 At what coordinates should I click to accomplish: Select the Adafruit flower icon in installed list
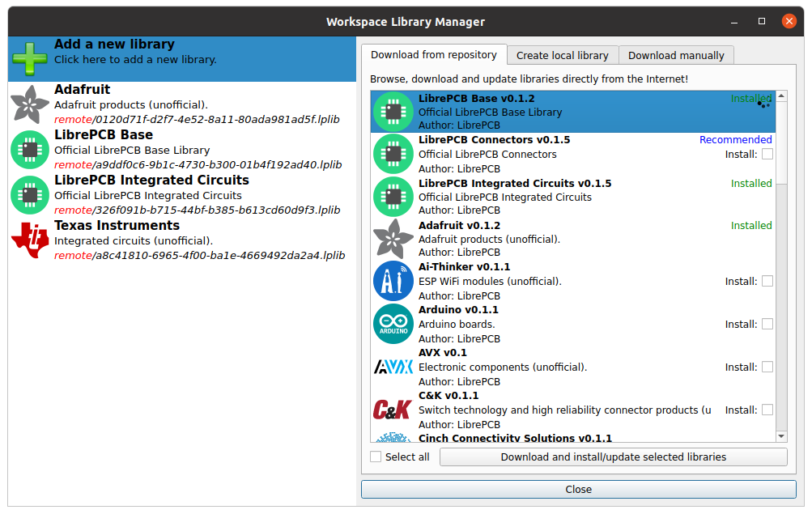30,104
